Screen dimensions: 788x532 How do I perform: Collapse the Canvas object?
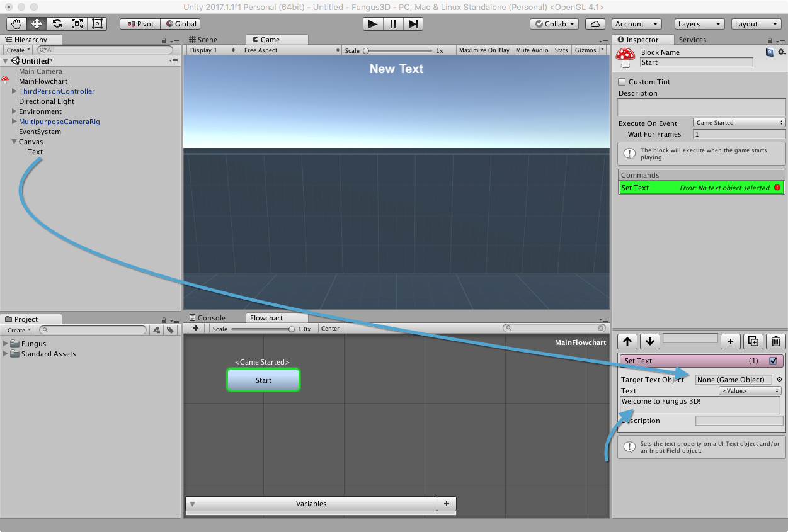14,142
